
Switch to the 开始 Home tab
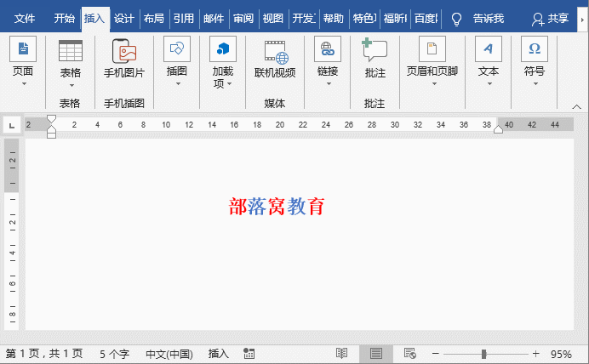64,19
